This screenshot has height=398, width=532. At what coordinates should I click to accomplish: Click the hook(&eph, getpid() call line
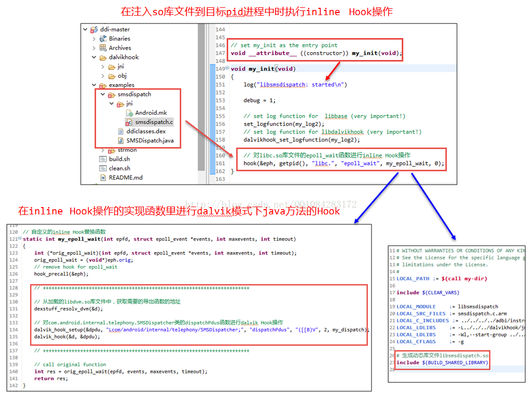click(343, 163)
